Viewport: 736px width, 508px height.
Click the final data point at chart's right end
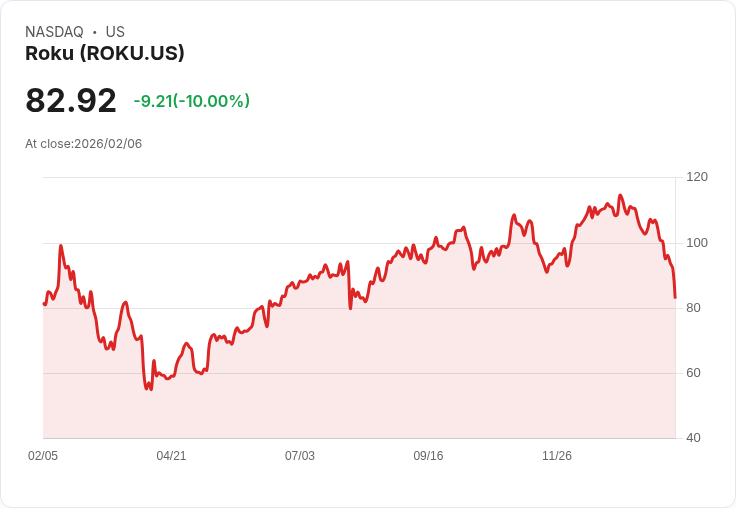675,297
